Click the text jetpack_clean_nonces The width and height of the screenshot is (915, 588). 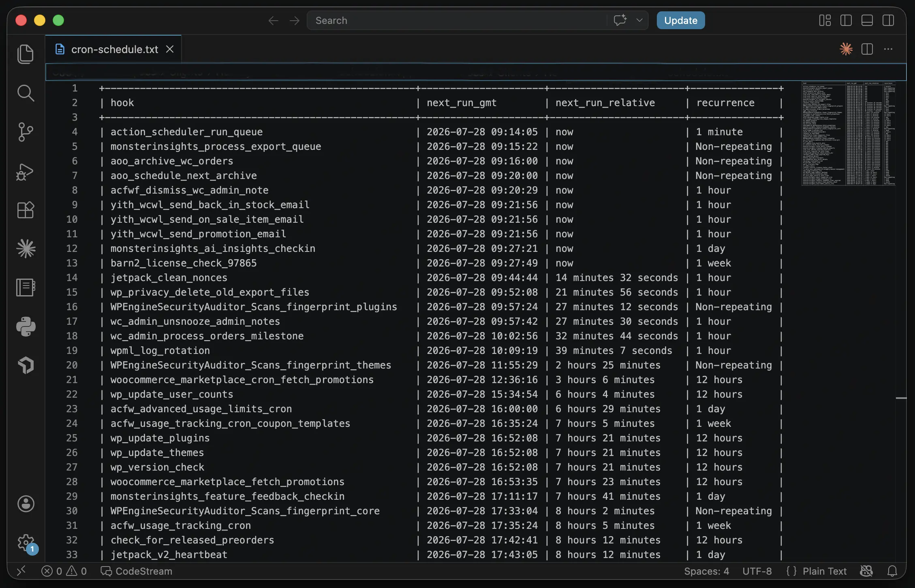click(x=169, y=278)
